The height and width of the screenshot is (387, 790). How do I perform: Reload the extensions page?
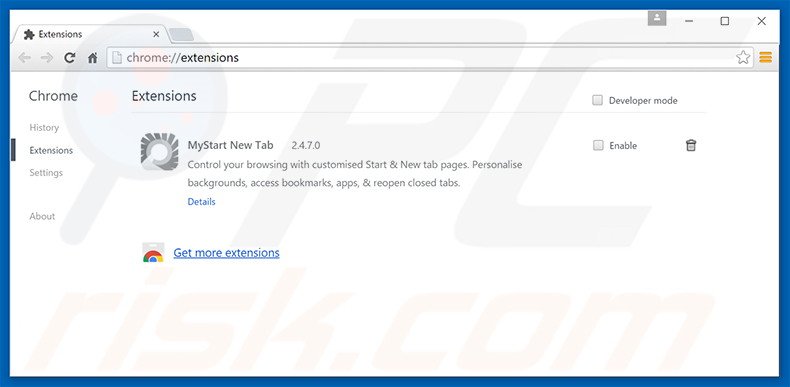coord(70,58)
